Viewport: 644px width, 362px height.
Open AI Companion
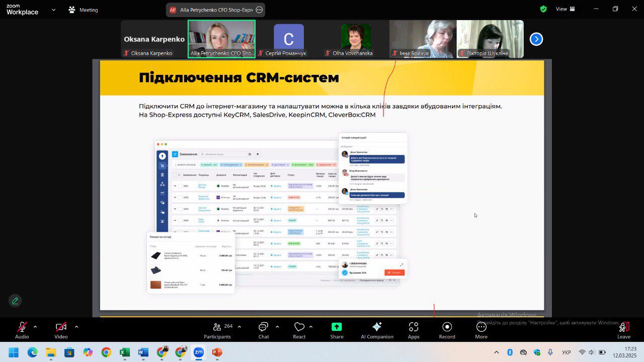point(376,330)
